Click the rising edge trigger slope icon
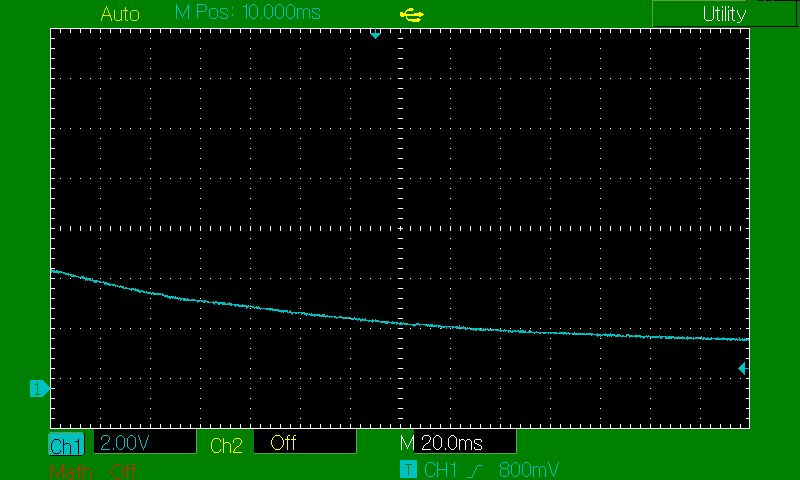800x480 pixels. point(474,470)
